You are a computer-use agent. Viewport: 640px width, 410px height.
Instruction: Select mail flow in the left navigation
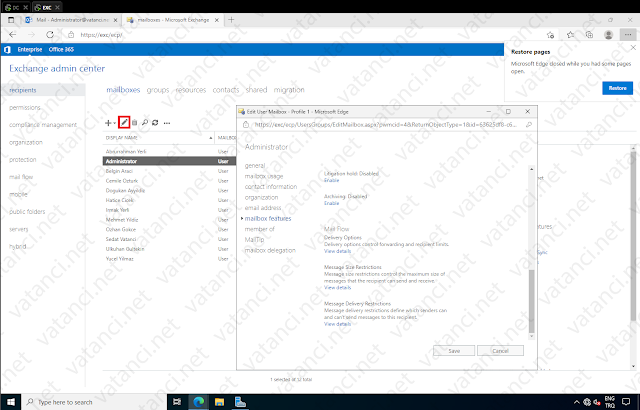coord(21,177)
